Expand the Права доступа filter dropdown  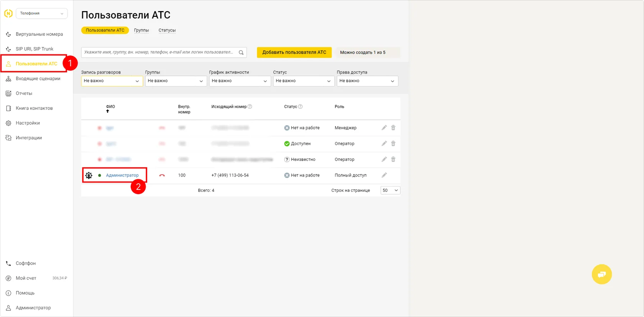(x=368, y=81)
